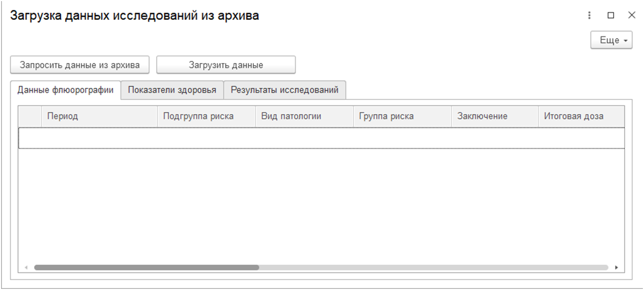Click the Загрузить данные button
This screenshot has width=644, height=290.
pos(226,65)
